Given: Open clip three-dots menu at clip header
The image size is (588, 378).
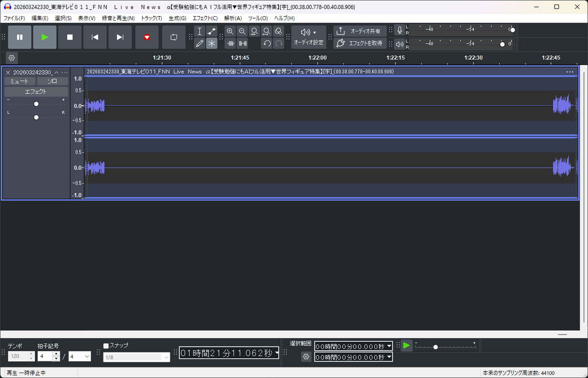Looking at the screenshot, I should click(569, 71).
